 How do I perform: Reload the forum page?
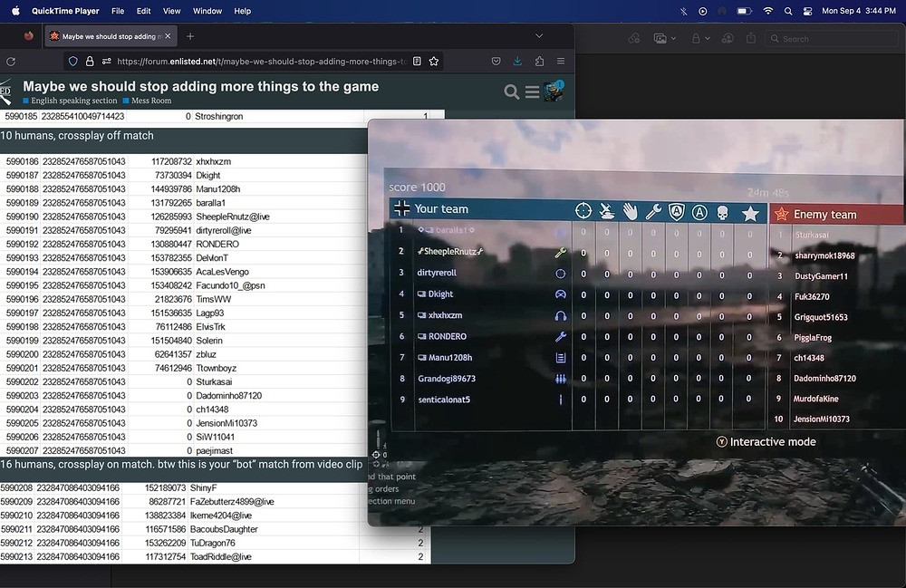pyautogui.click(x=11, y=62)
